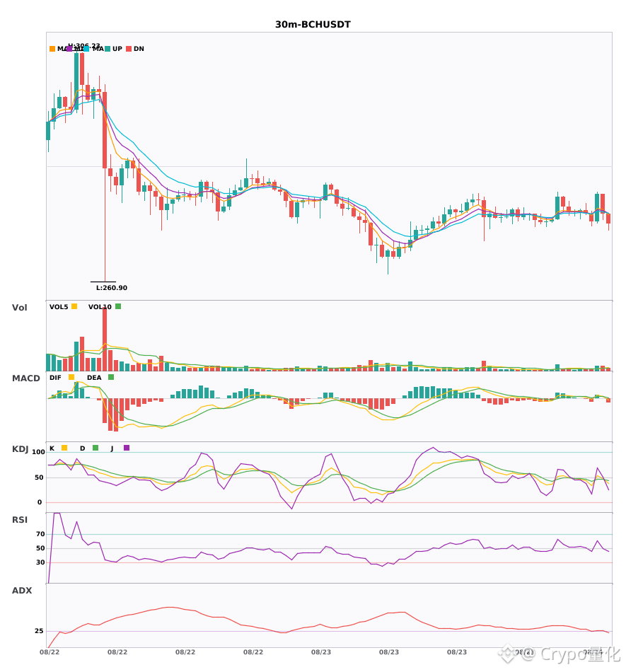Screen dimensions: 626x672
Task: Select the VOL5 legend text
Action: (59, 307)
